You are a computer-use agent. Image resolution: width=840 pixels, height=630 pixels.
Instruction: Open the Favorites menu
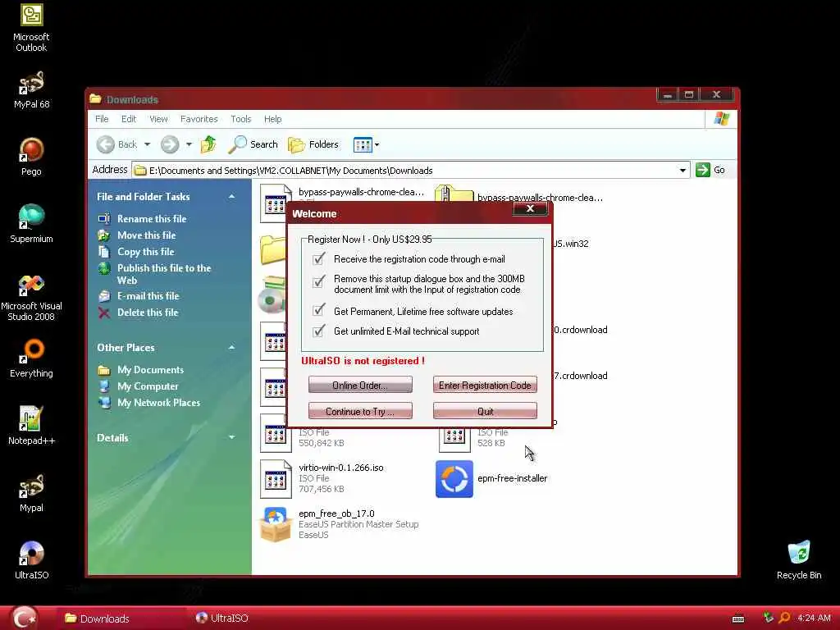pos(199,119)
